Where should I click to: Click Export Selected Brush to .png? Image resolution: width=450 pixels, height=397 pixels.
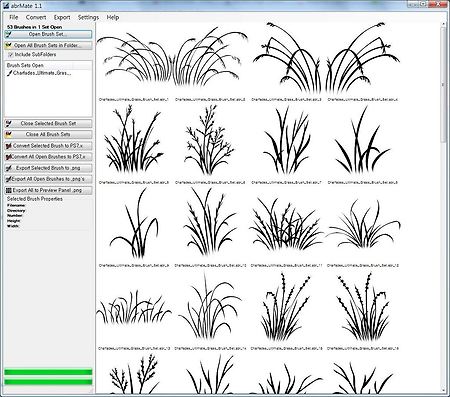[48, 168]
